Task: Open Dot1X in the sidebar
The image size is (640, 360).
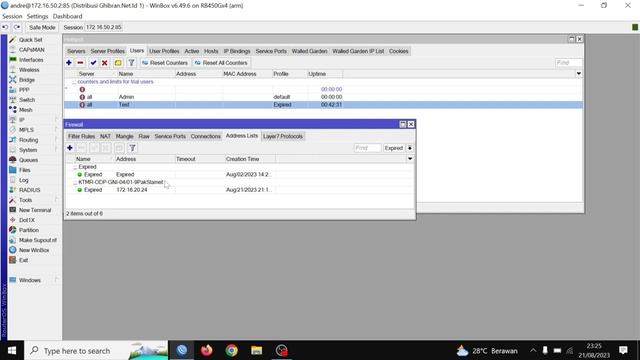Action: (27, 220)
